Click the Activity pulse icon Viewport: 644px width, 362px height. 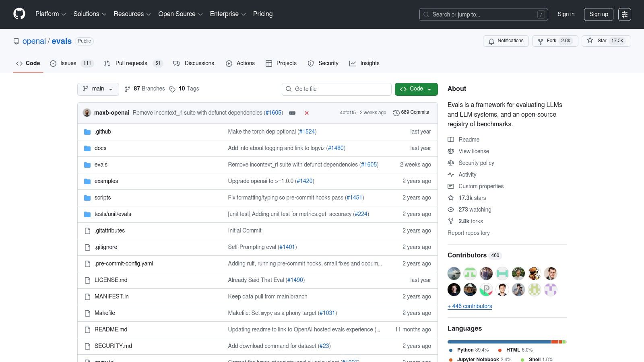[x=451, y=175]
